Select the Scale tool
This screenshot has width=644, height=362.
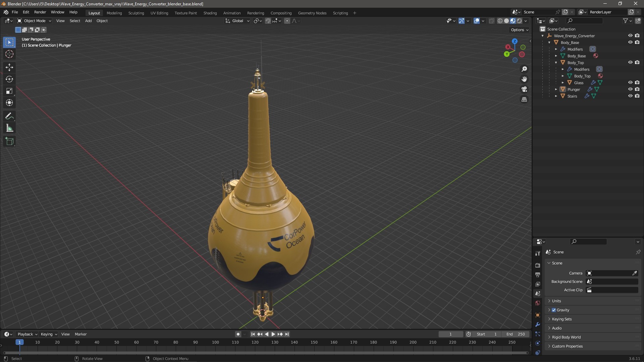9,91
